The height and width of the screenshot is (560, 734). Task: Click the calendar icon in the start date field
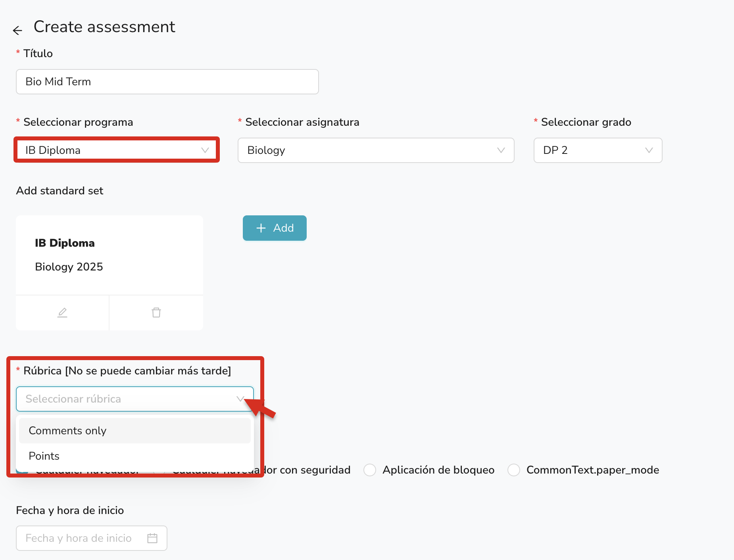click(x=152, y=538)
